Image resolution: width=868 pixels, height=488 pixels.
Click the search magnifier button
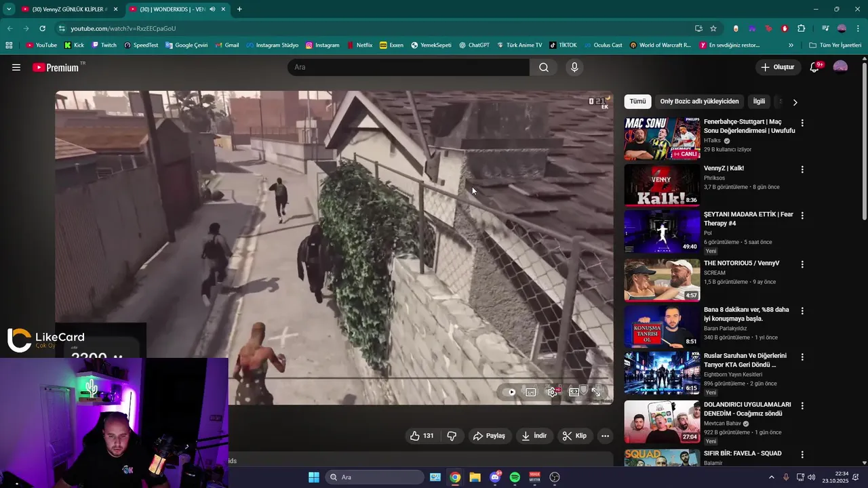[x=544, y=67]
